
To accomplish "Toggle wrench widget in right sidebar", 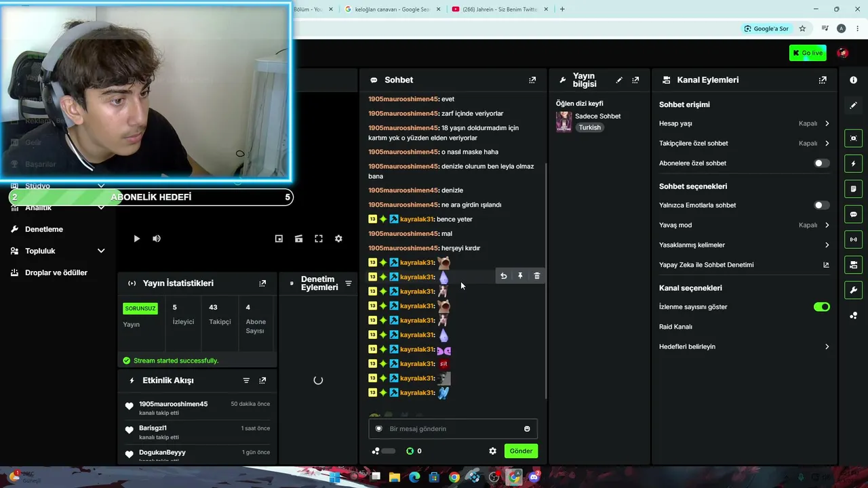I will click(853, 290).
